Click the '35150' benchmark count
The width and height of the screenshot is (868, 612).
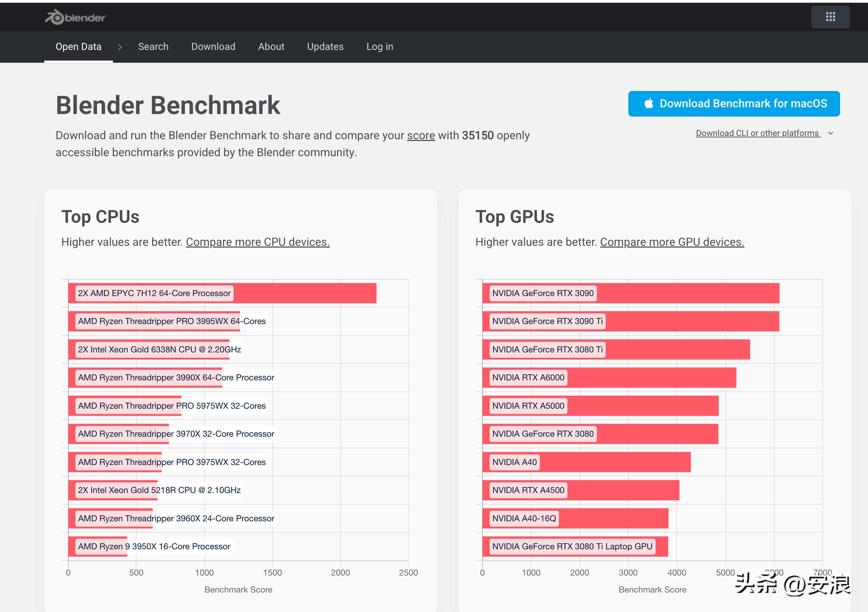coord(478,135)
